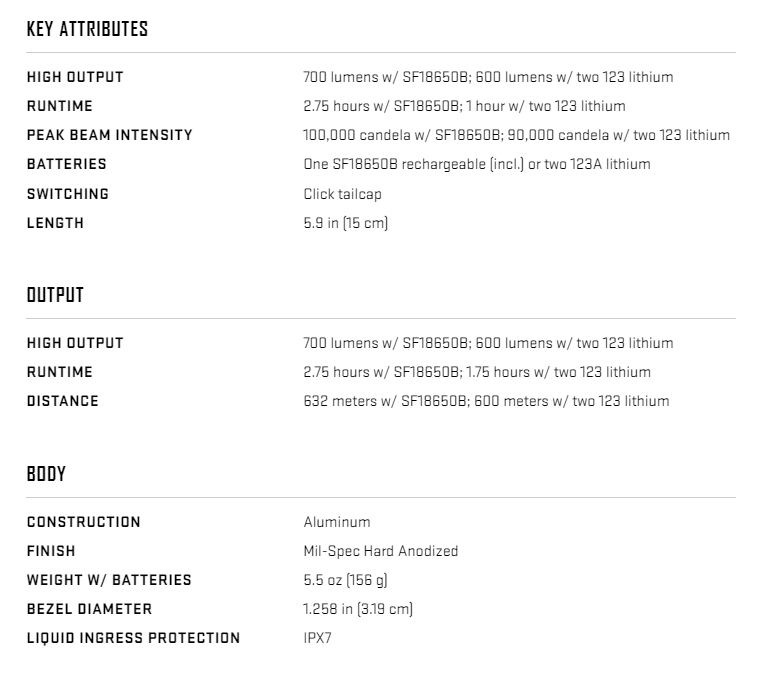Click the SF18650B rechargeable batteries description
Image resolution: width=761 pixels, height=679 pixels.
click(477, 164)
